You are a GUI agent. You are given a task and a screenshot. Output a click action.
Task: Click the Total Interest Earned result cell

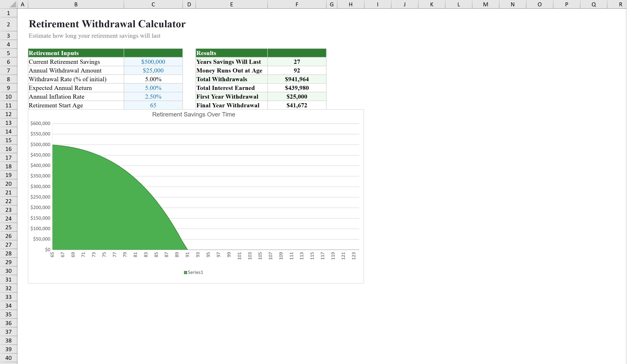pos(297,88)
